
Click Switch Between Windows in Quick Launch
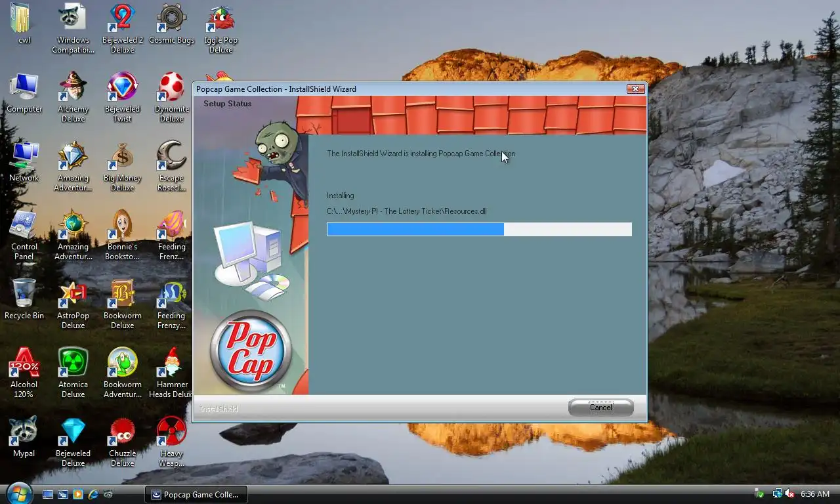point(63,494)
